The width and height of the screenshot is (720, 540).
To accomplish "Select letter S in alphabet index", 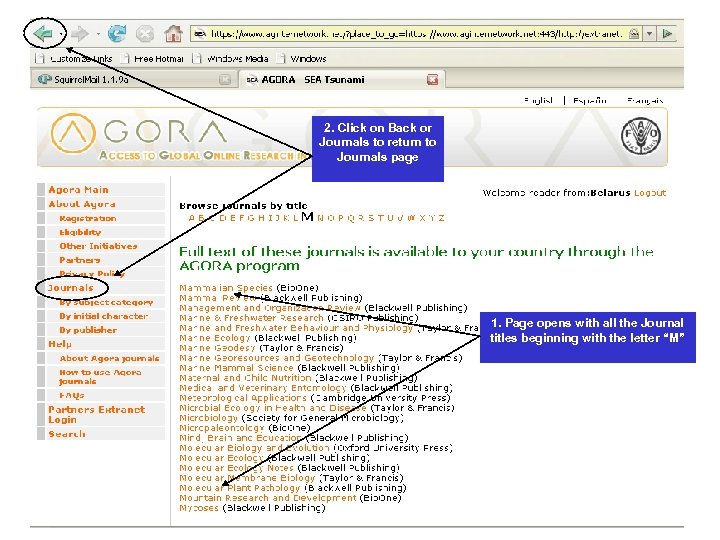I will (x=371, y=218).
